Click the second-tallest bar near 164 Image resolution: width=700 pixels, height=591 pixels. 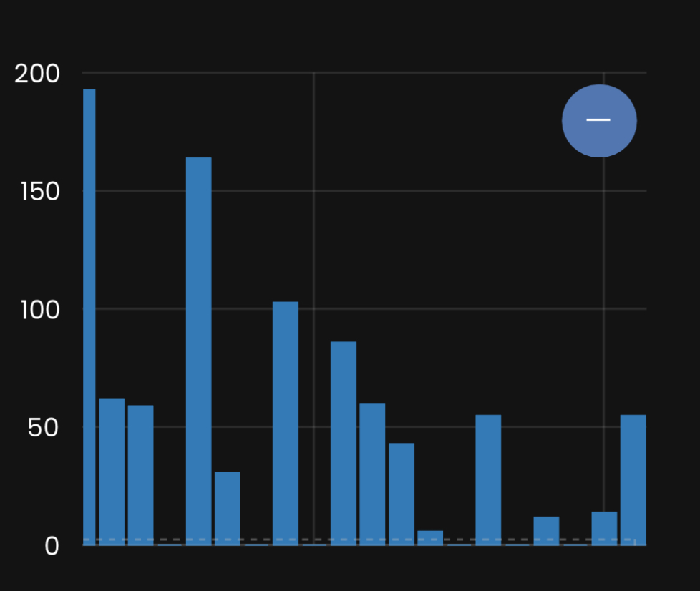click(x=199, y=351)
